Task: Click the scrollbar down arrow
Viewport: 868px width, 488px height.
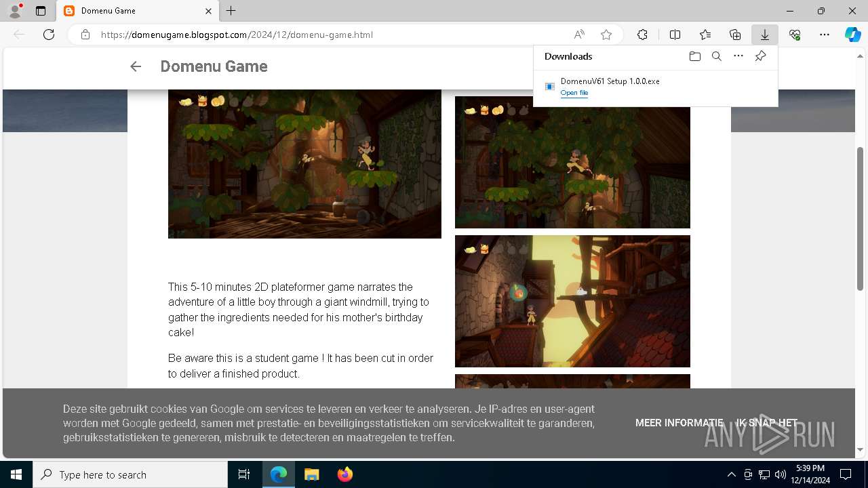Action: [x=861, y=449]
